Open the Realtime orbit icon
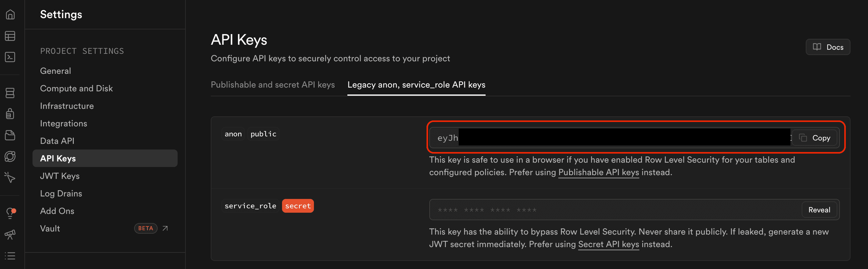Screen dimensions: 868x269 point(10,156)
